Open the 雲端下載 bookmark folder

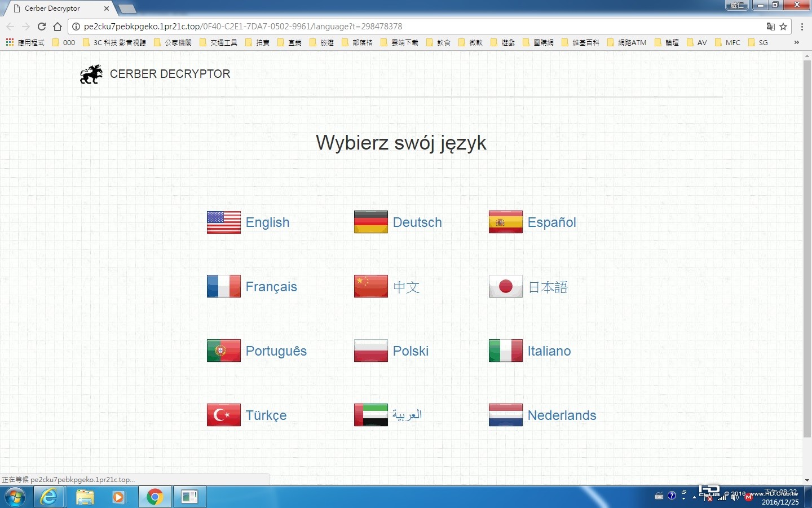click(x=399, y=42)
